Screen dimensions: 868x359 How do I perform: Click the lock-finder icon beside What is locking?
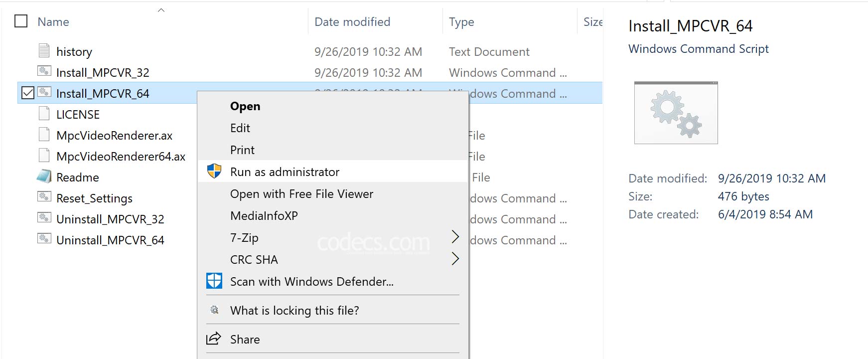tap(214, 310)
